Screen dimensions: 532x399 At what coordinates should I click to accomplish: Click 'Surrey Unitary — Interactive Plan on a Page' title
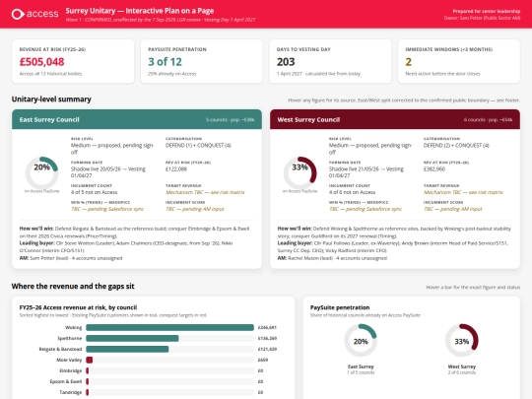(x=140, y=11)
